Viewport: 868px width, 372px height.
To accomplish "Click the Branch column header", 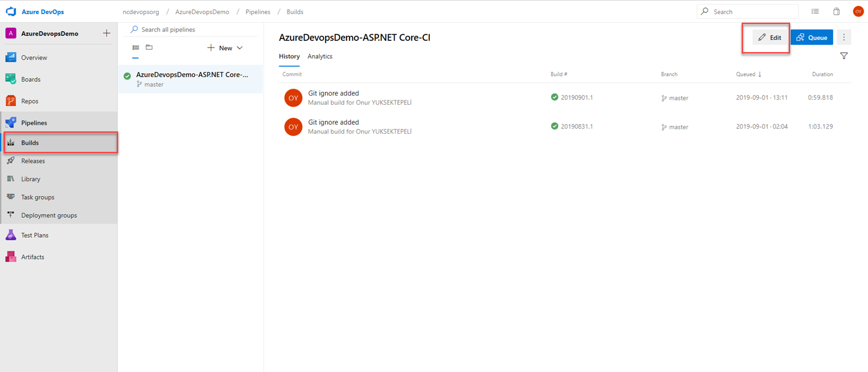I will pyautogui.click(x=669, y=74).
